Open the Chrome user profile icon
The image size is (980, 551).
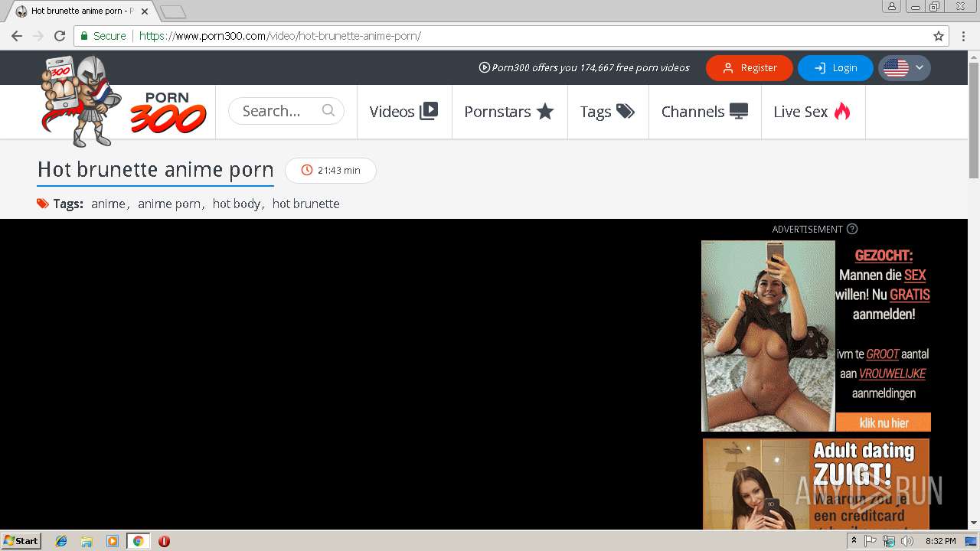coord(891,6)
